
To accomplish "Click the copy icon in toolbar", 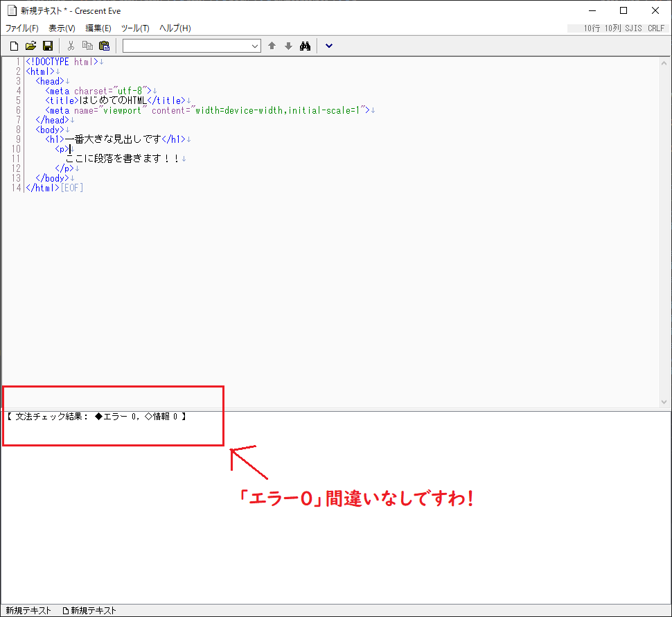I will pyautogui.click(x=87, y=46).
